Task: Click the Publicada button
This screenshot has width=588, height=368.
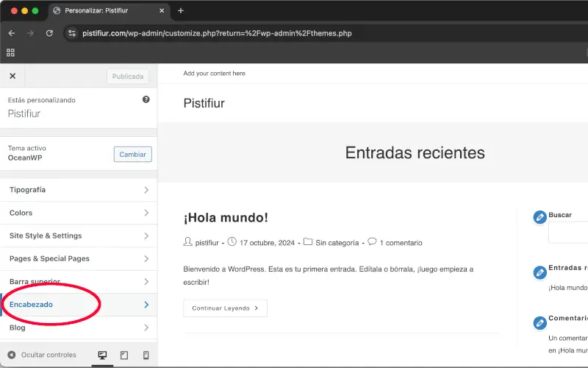Action: [127, 77]
